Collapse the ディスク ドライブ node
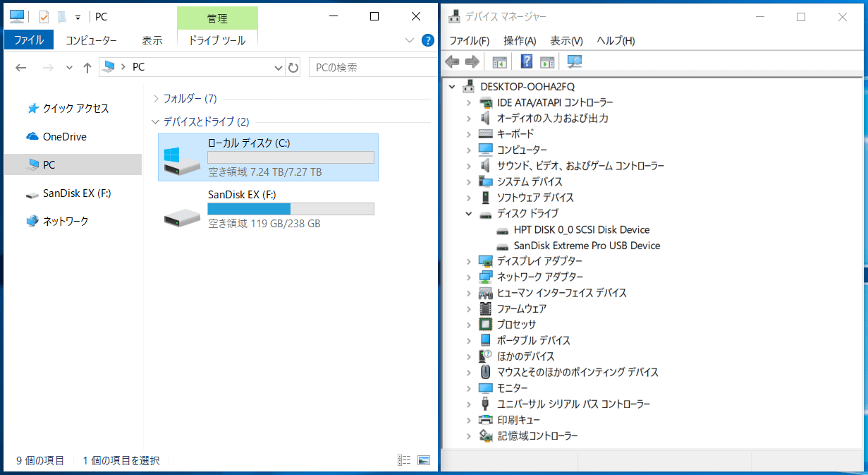This screenshot has width=868, height=475. pyautogui.click(x=469, y=213)
